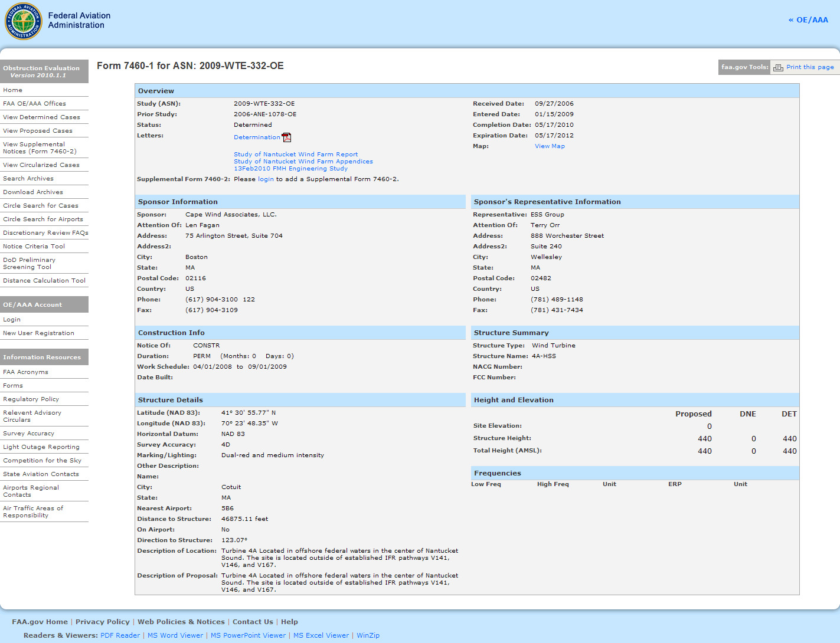This screenshot has width=840, height=643.
Task: Click the View Map link
Action: (549, 146)
